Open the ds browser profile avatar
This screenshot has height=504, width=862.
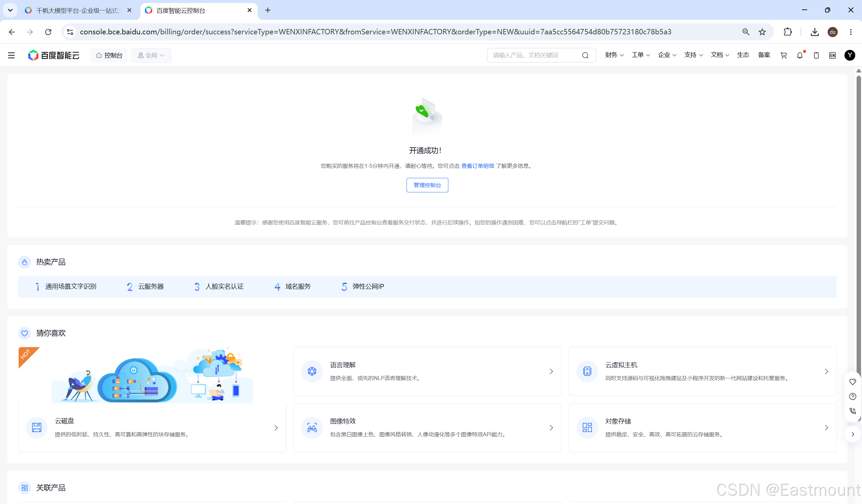[x=833, y=32]
